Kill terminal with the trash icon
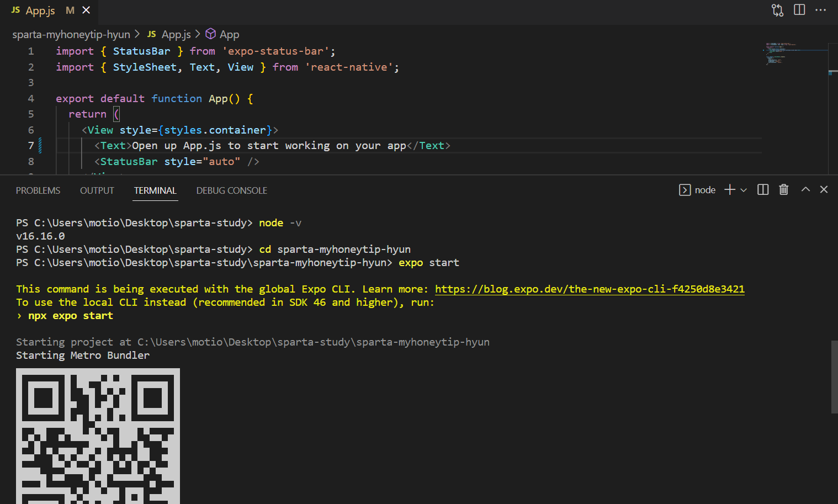Viewport: 838px width, 504px height. [783, 190]
